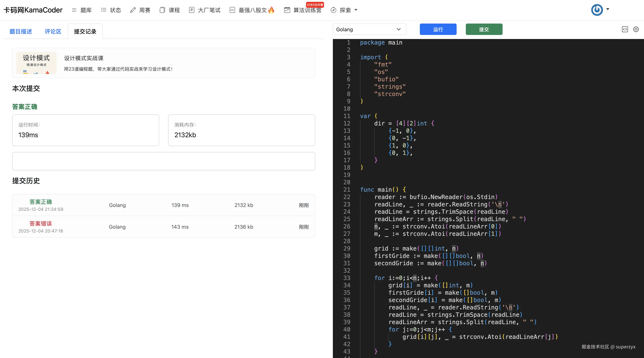Click the 大厂笔试 document icon
Viewport: 644px width, 358px height.
pyautogui.click(x=191, y=10)
